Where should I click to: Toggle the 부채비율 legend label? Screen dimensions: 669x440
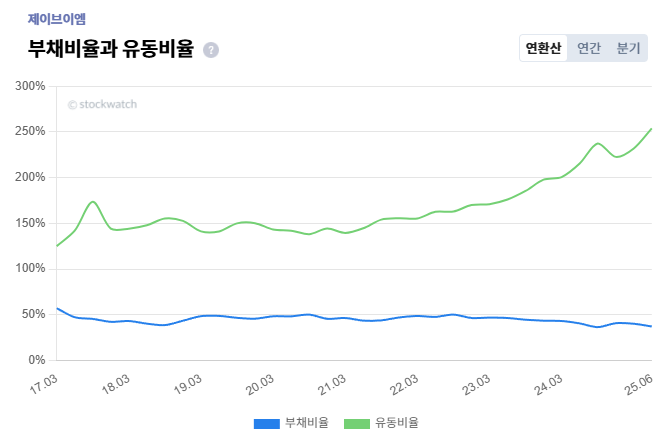tap(306, 423)
